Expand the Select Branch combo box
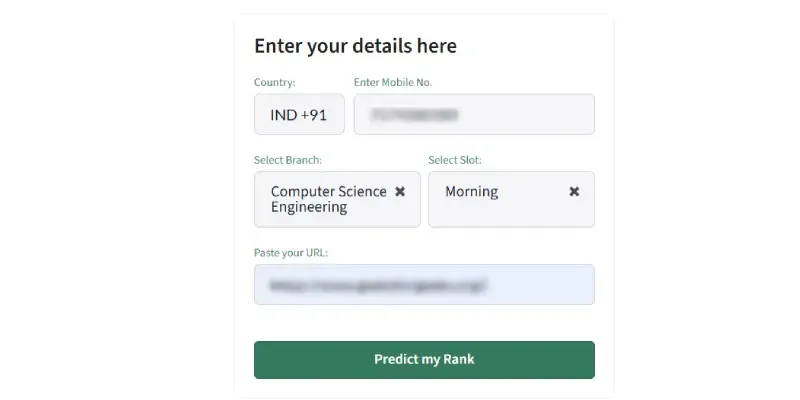 [337, 199]
